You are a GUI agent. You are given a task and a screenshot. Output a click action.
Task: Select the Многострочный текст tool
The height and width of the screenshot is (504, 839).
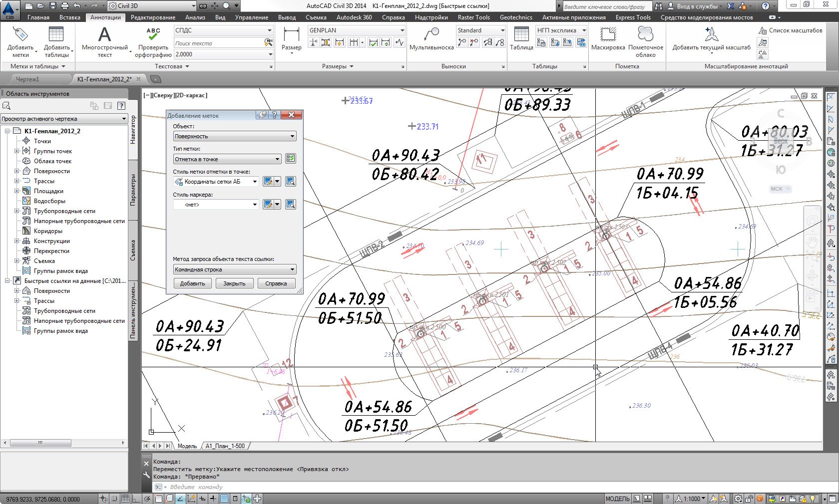click(x=104, y=41)
